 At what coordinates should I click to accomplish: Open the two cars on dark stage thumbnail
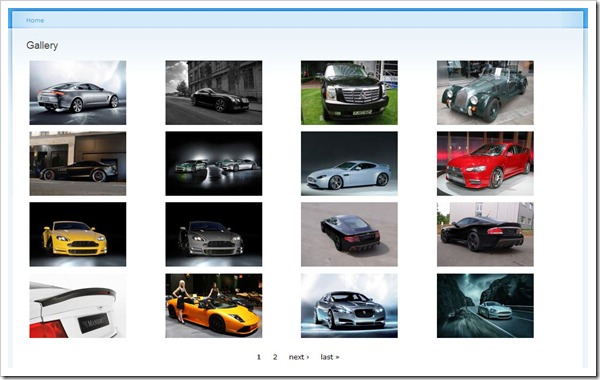coord(214,163)
